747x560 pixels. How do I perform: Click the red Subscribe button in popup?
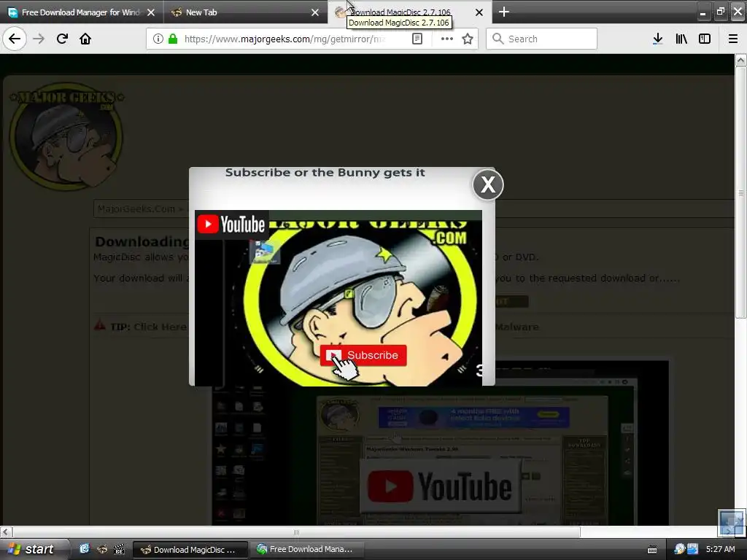pos(363,355)
